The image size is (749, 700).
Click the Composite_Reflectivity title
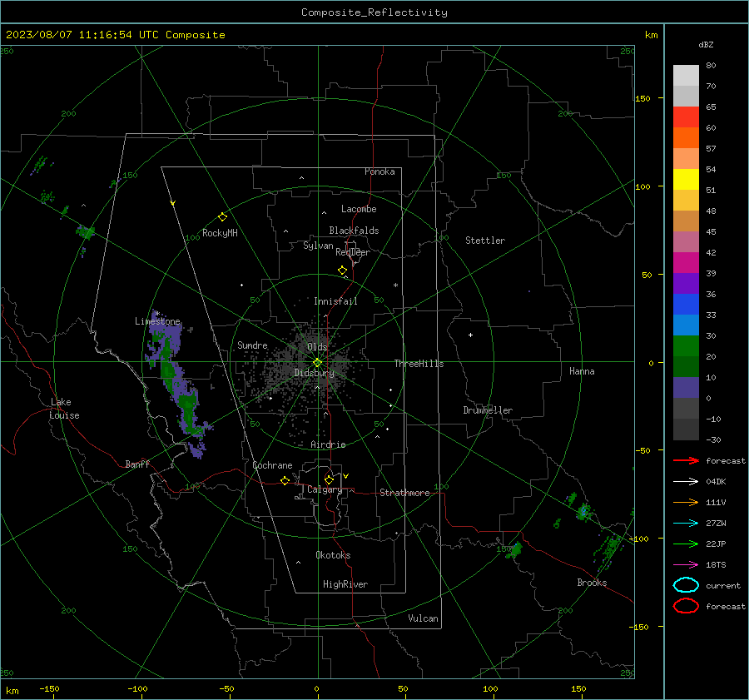pyautogui.click(x=374, y=12)
